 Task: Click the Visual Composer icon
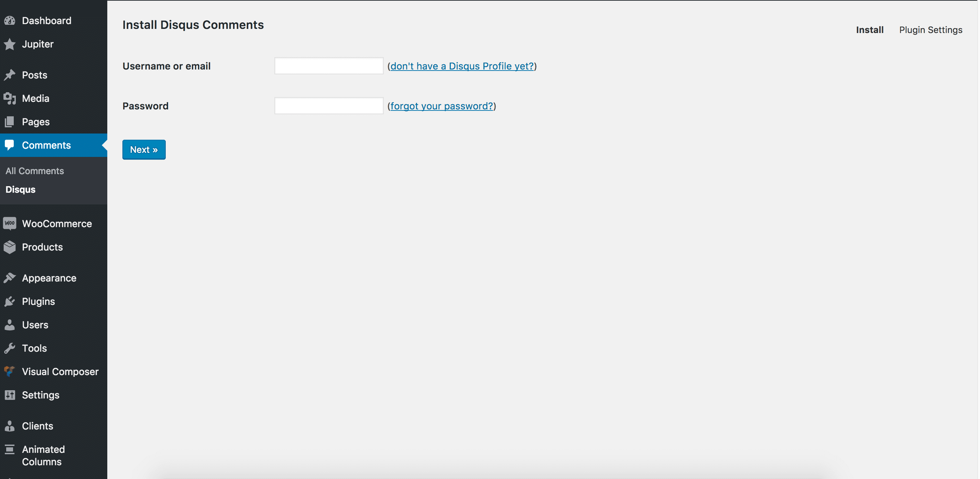point(10,371)
